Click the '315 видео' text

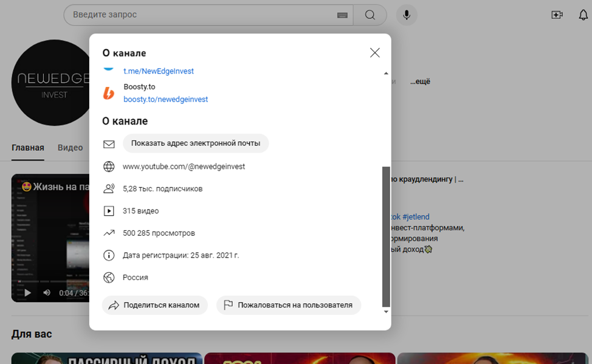pos(141,211)
